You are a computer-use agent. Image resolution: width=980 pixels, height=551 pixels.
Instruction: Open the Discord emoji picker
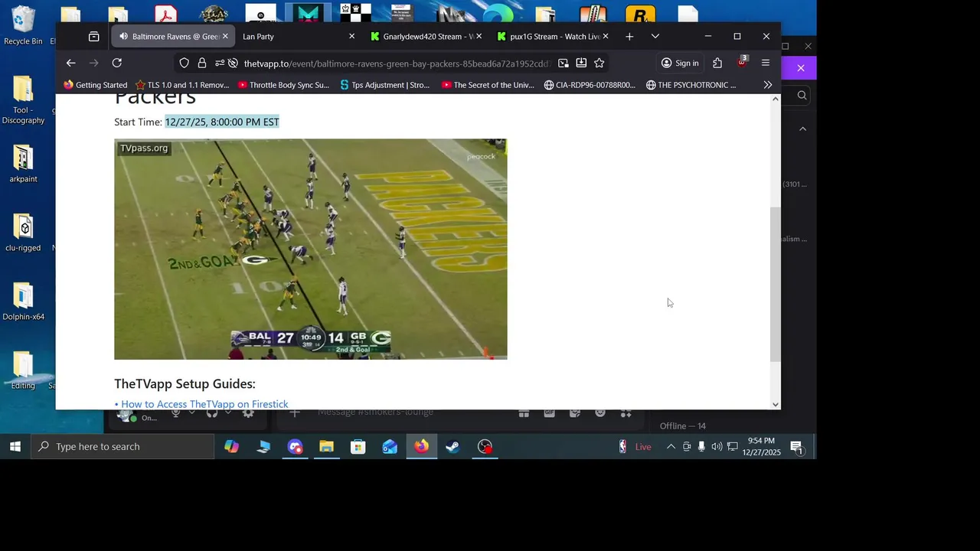click(600, 413)
